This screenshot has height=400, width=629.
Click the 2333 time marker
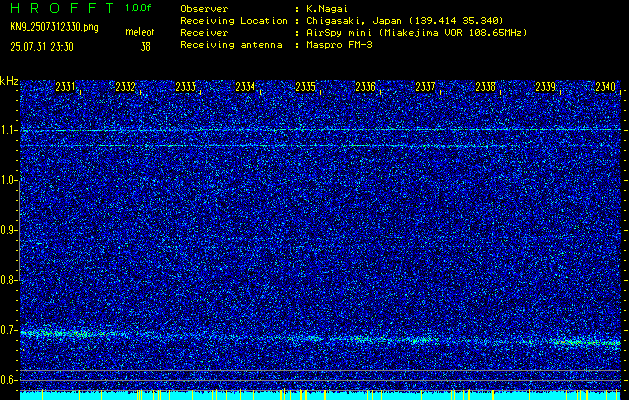click(185, 87)
